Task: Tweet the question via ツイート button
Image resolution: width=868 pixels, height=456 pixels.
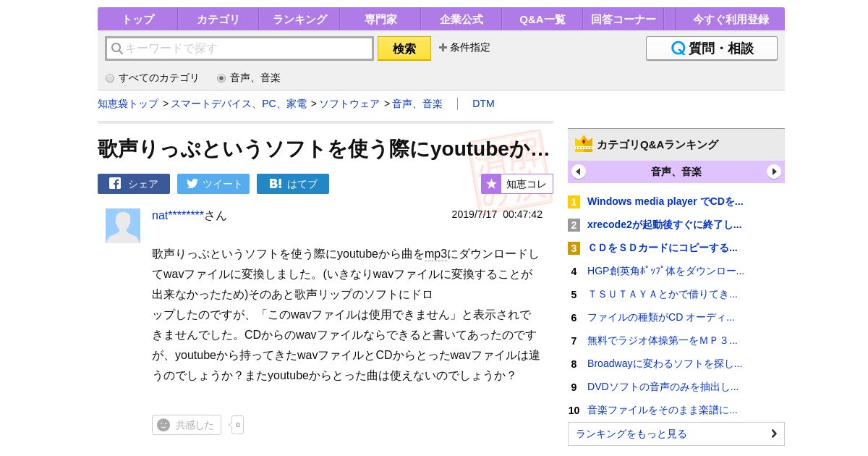Action: point(213,184)
